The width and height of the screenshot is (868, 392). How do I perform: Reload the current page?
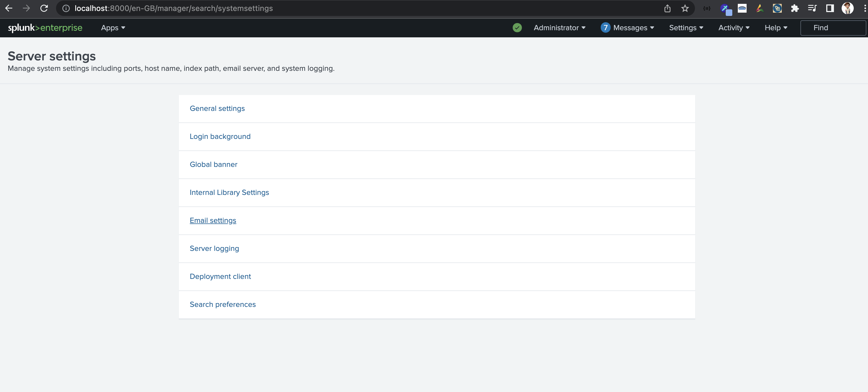coord(44,8)
